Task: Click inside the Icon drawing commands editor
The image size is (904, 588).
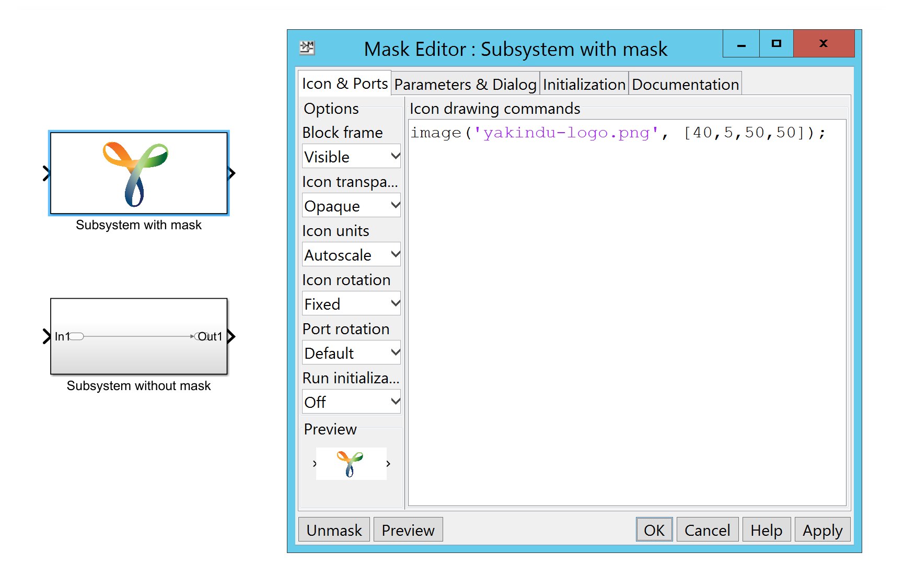Action: pos(627,312)
